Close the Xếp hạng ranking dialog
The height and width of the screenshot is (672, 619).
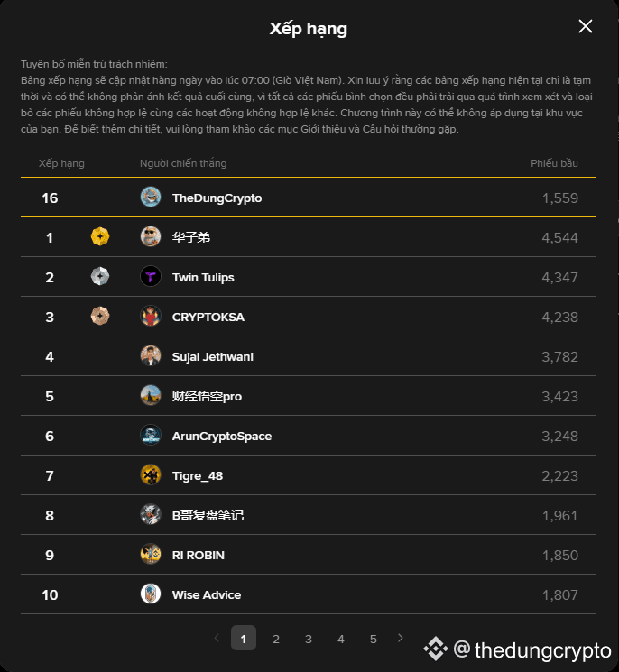tap(586, 26)
